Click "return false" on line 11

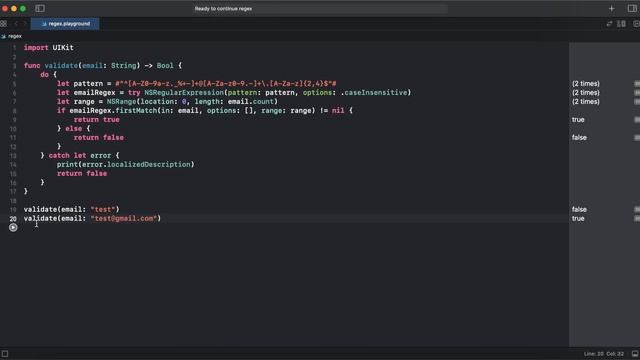pos(99,138)
